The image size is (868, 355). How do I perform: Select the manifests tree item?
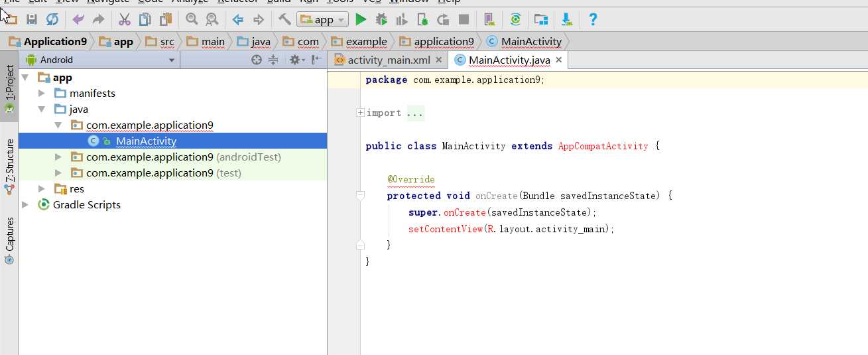[92, 94]
